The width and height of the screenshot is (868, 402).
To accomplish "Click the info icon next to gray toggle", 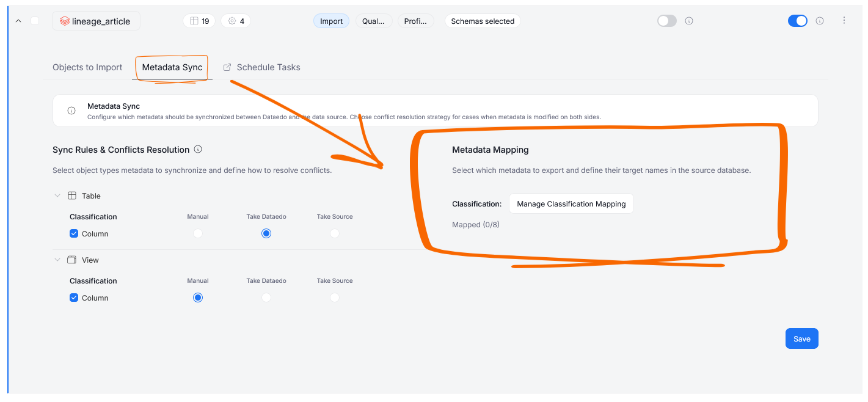I will tap(689, 21).
